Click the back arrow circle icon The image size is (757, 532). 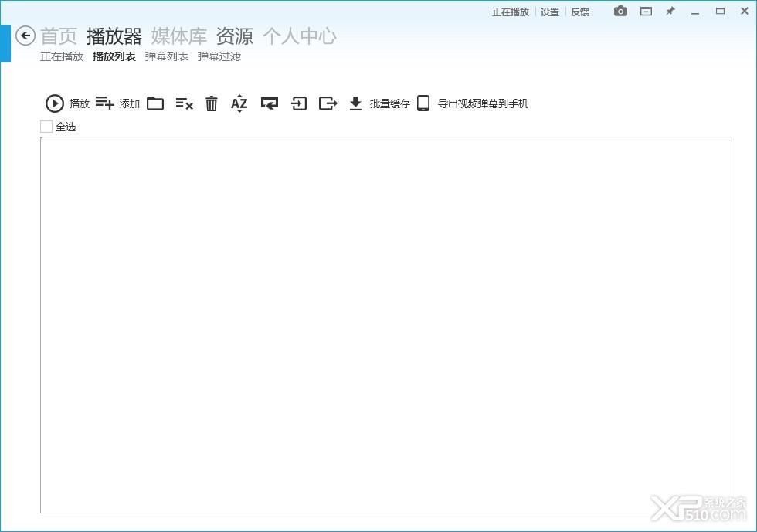click(x=25, y=36)
